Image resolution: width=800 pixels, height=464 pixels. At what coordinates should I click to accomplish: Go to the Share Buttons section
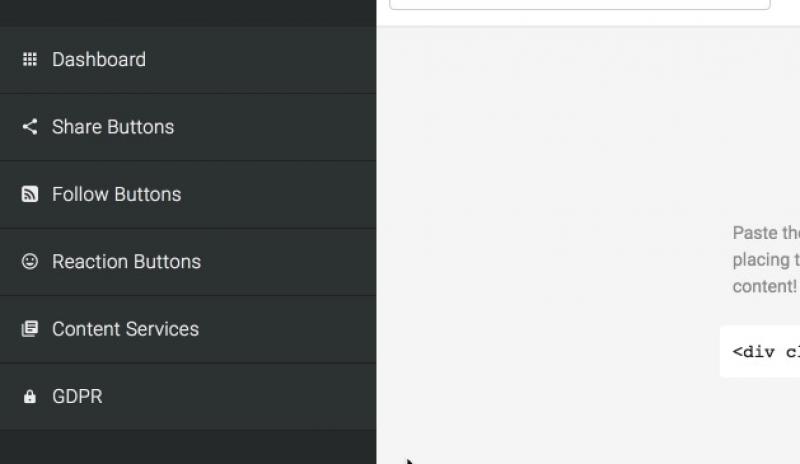coord(113,127)
